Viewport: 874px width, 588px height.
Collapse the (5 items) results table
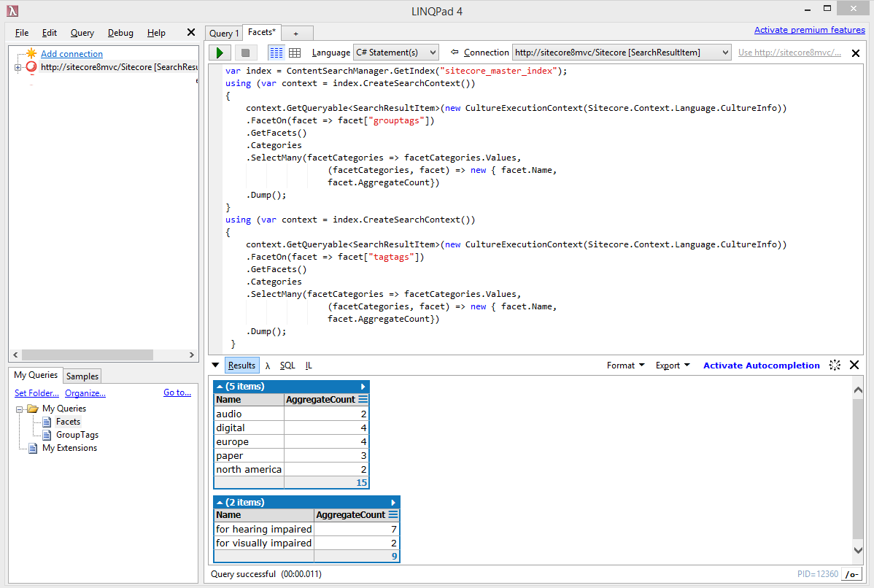[x=220, y=387]
